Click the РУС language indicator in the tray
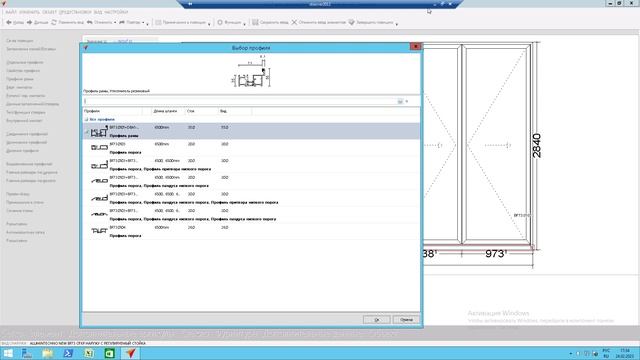The image size is (640, 360). click(606, 351)
